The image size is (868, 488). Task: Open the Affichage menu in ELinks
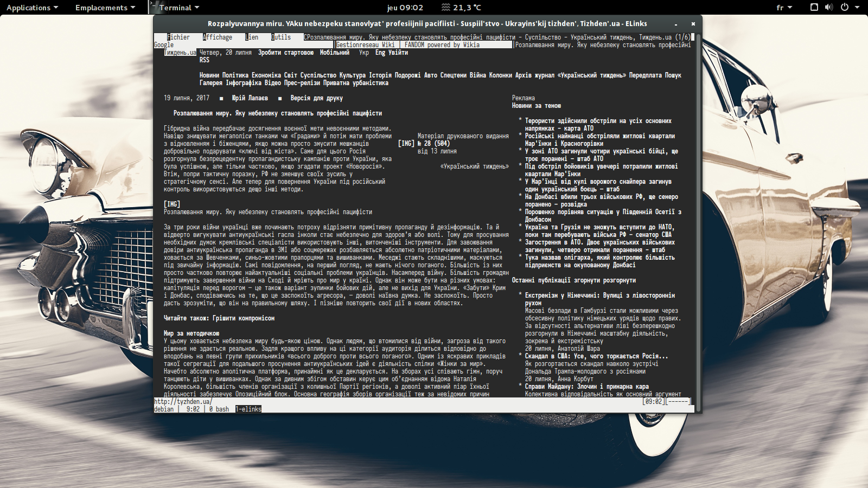pos(218,37)
